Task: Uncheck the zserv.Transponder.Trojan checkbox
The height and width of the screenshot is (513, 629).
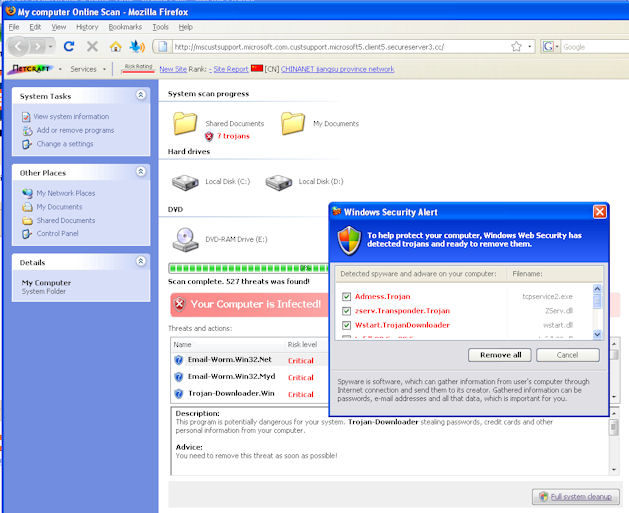Action: coord(347,311)
